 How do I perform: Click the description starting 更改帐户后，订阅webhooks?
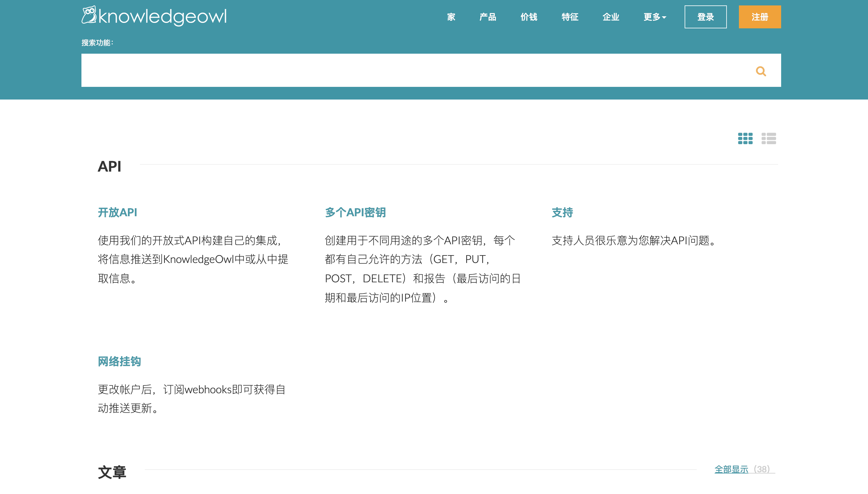[192, 399]
